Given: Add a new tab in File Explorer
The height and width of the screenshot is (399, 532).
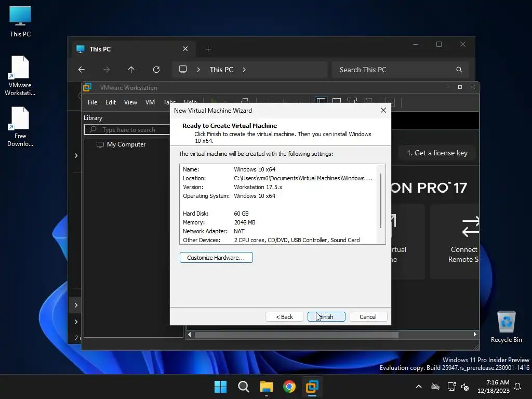Looking at the screenshot, I should point(208,49).
